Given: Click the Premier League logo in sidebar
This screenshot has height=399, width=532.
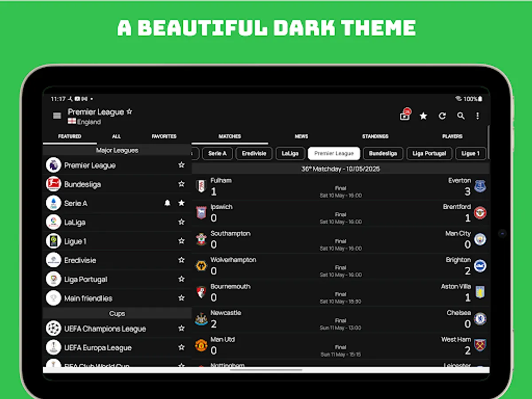Looking at the screenshot, I should (53, 165).
